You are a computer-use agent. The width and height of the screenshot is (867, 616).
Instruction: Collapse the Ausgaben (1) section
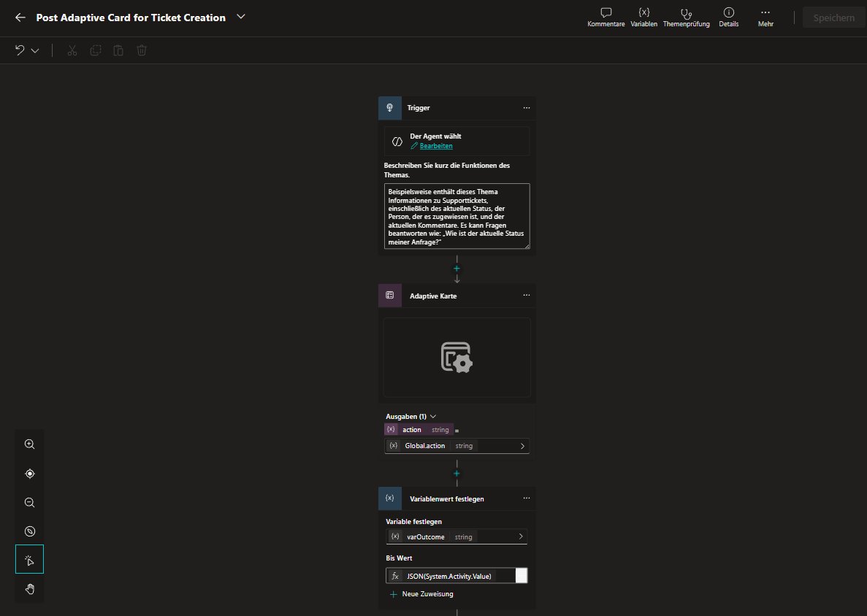(433, 417)
